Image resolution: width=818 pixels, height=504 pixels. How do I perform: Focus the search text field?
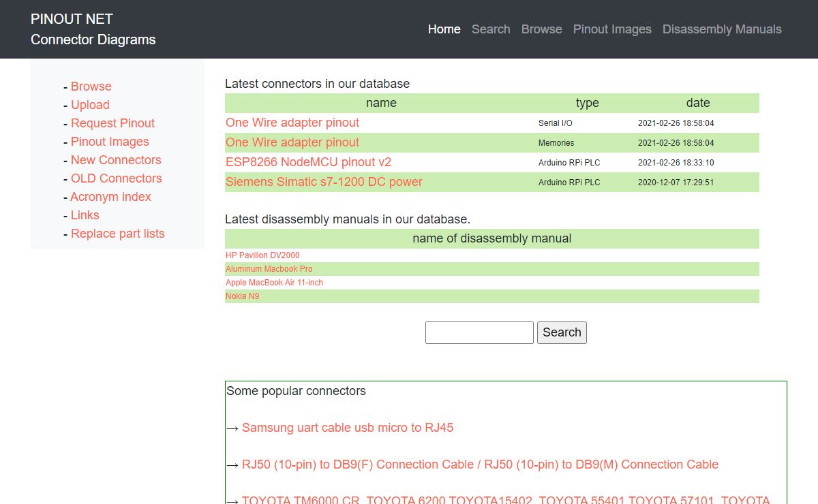479,332
